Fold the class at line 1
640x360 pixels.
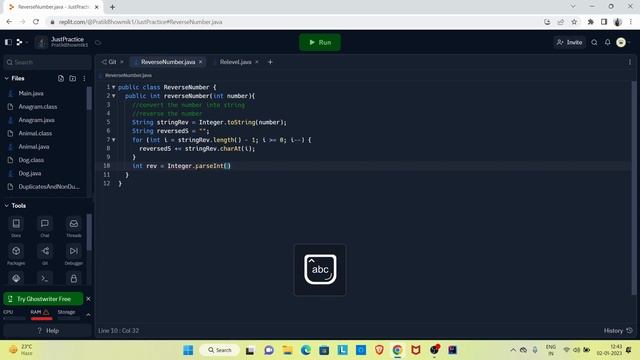pos(113,87)
